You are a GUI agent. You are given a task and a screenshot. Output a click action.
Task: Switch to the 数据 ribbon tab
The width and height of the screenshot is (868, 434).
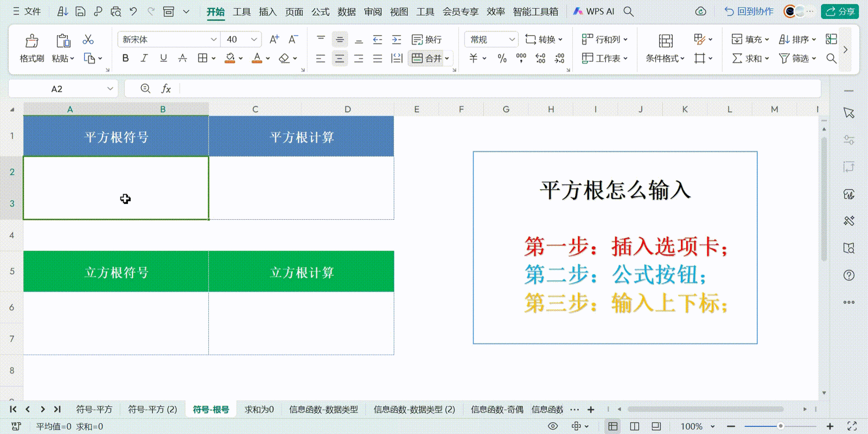point(347,11)
